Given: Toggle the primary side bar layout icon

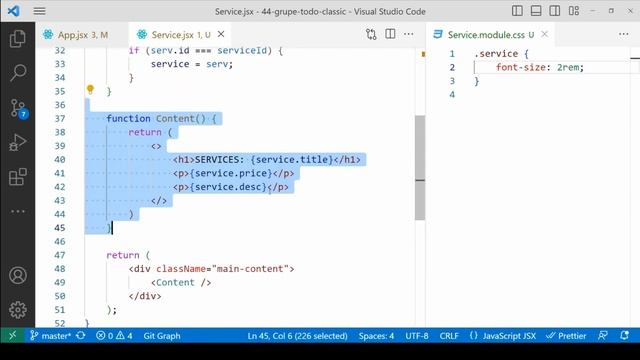Looking at the screenshot, I should point(517,11).
